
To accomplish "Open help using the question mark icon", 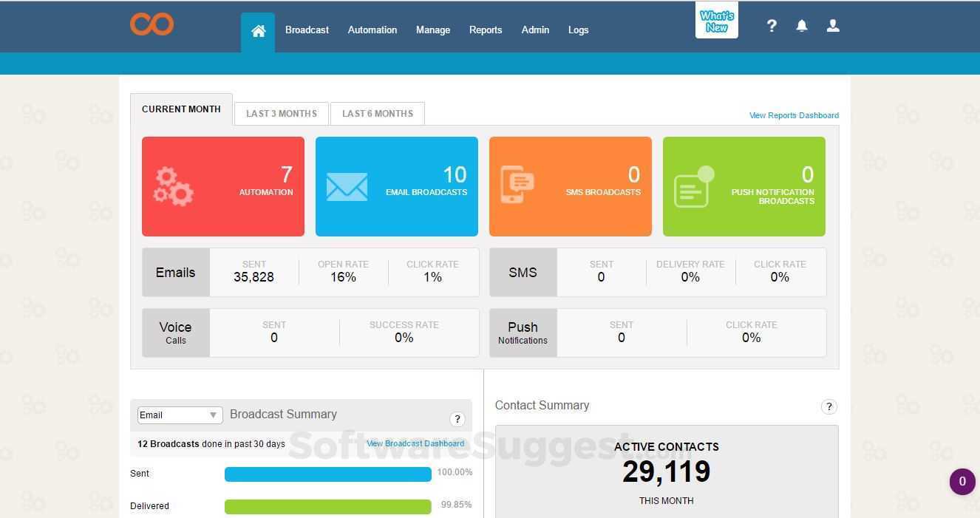I will pos(772,25).
